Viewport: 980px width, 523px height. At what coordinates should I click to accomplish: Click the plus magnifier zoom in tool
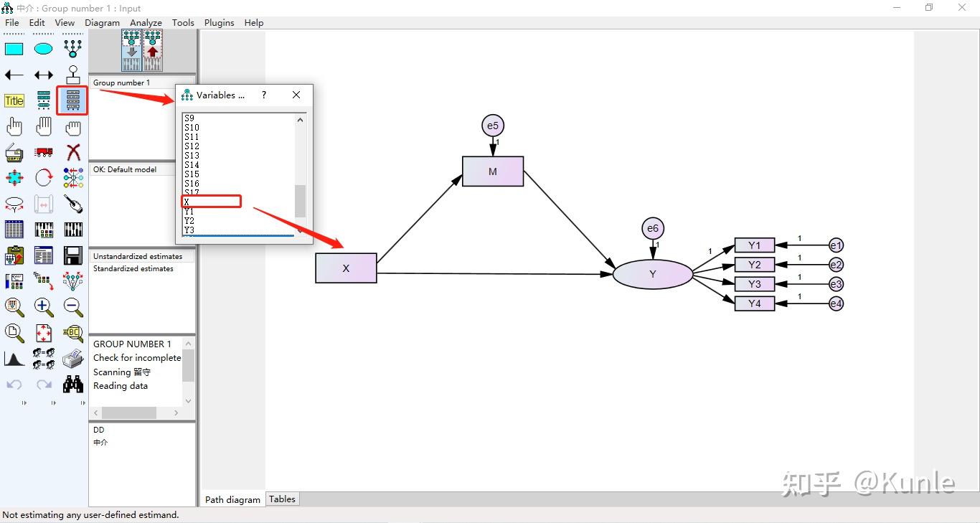[x=44, y=307]
